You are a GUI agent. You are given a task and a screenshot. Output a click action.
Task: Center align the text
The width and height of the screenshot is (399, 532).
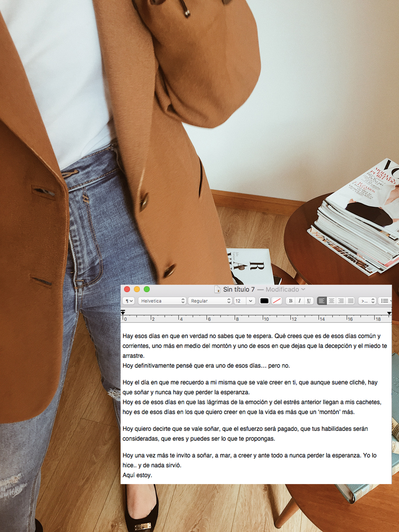tap(331, 301)
